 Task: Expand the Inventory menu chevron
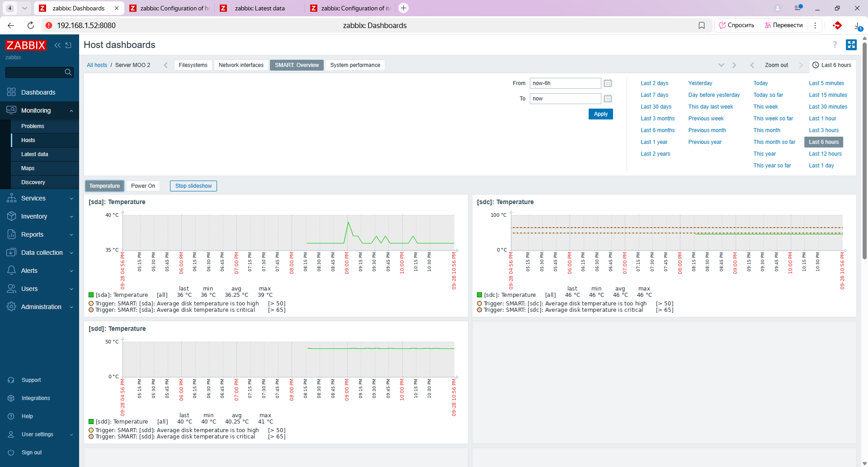click(x=71, y=217)
